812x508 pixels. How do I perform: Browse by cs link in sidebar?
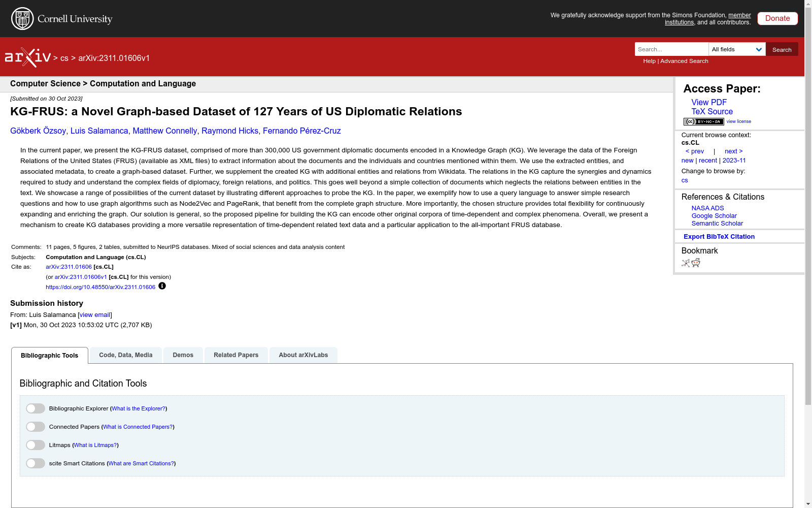coord(685,180)
